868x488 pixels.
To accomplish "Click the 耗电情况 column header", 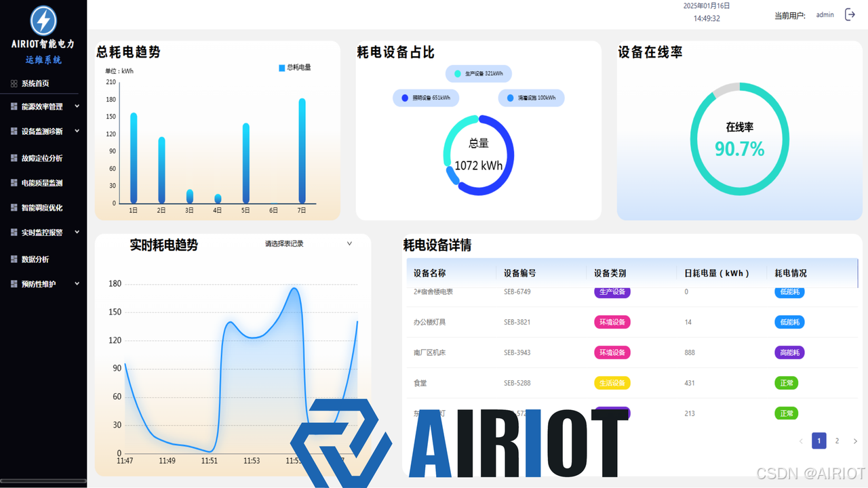I will (791, 273).
